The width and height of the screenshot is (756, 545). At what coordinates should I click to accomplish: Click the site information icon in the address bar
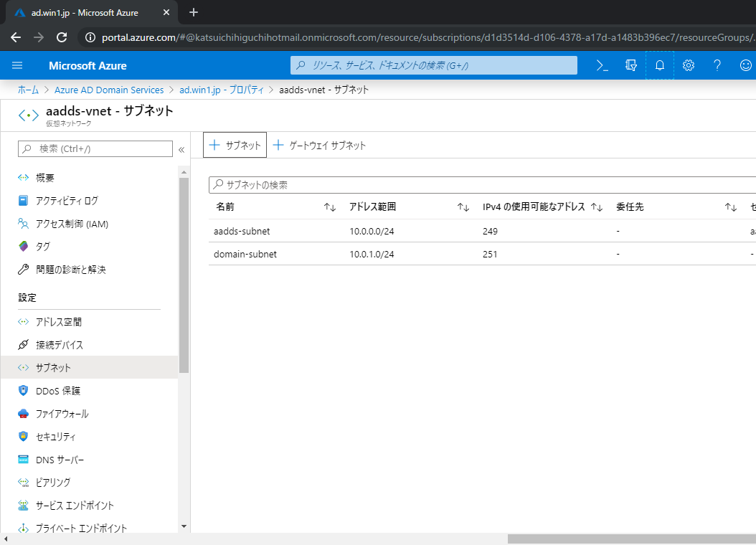coord(90,37)
